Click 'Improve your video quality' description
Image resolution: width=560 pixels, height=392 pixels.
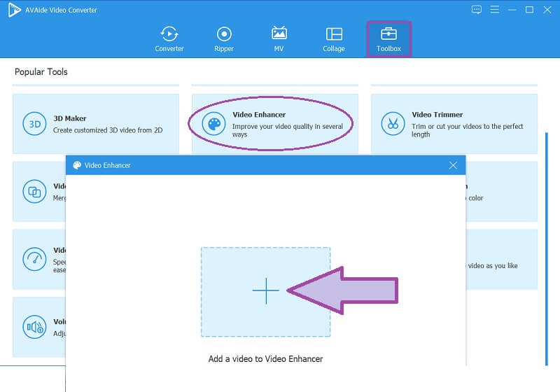pyautogui.click(x=288, y=130)
